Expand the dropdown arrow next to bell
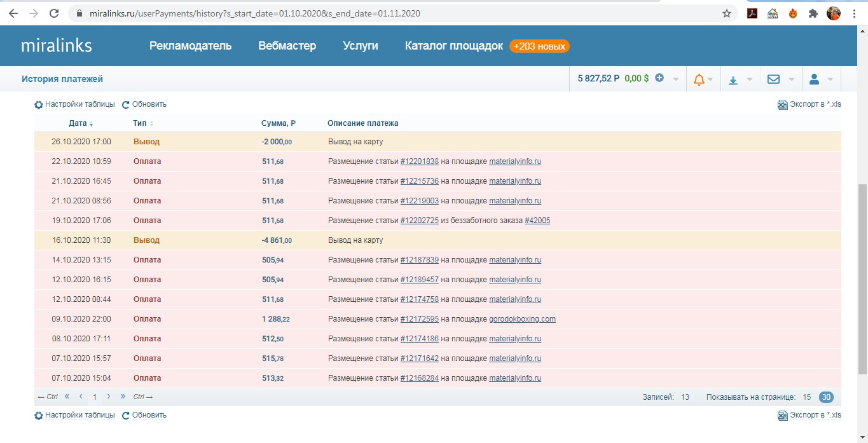The width and height of the screenshot is (868, 443). point(710,79)
